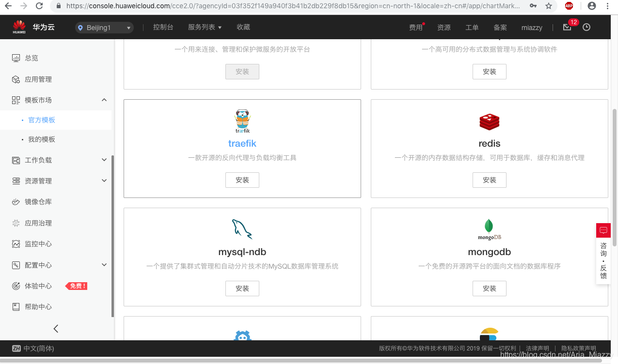This screenshot has height=364, width=618.
Task: Click the 镜像仓库 sidebar icon
Action: (x=16, y=202)
